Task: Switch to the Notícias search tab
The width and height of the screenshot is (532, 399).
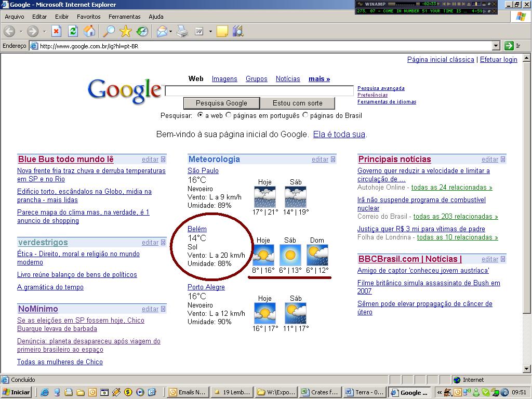Action: coord(288,79)
